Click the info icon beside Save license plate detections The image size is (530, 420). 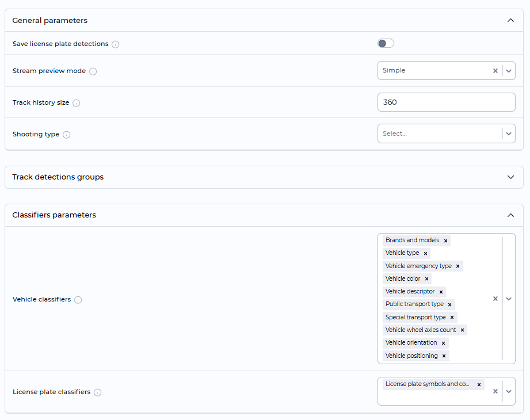[x=115, y=44]
